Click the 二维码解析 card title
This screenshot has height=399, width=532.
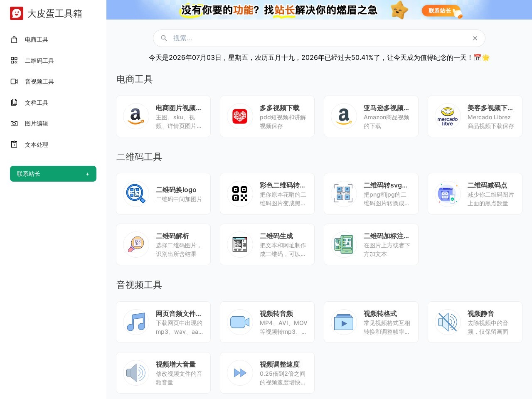[172, 236]
